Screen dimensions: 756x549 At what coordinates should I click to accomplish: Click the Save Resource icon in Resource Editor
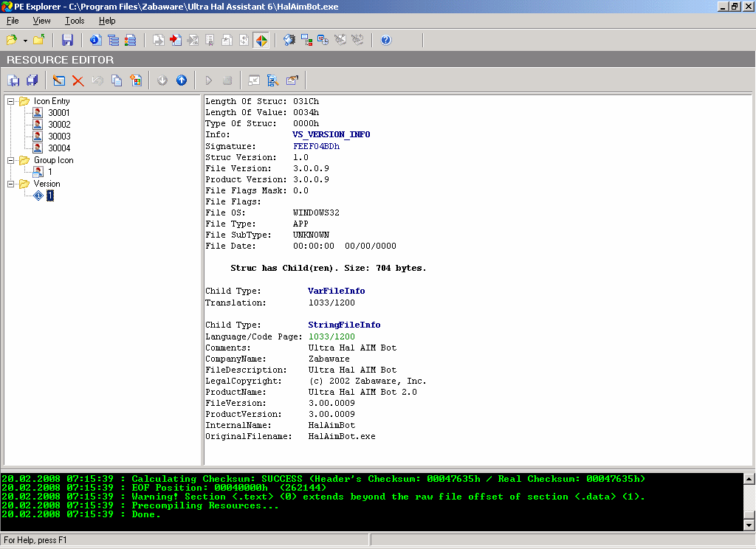pyautogui.click(x=13, y=80)
